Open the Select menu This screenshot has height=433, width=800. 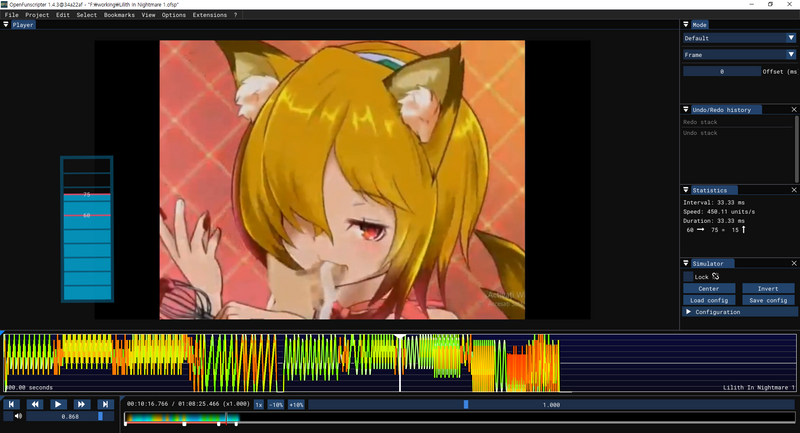(x=87, y=15)
